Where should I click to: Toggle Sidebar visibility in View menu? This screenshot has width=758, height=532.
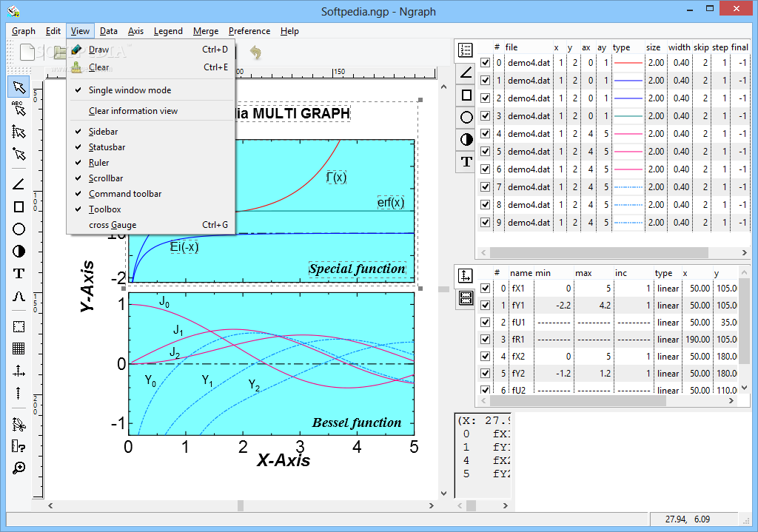click(151, 132)
